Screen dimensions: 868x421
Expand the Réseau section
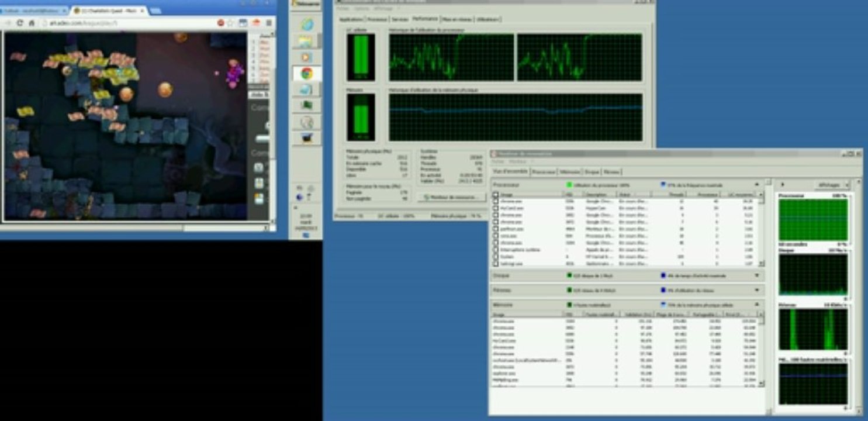coord(758,290)
